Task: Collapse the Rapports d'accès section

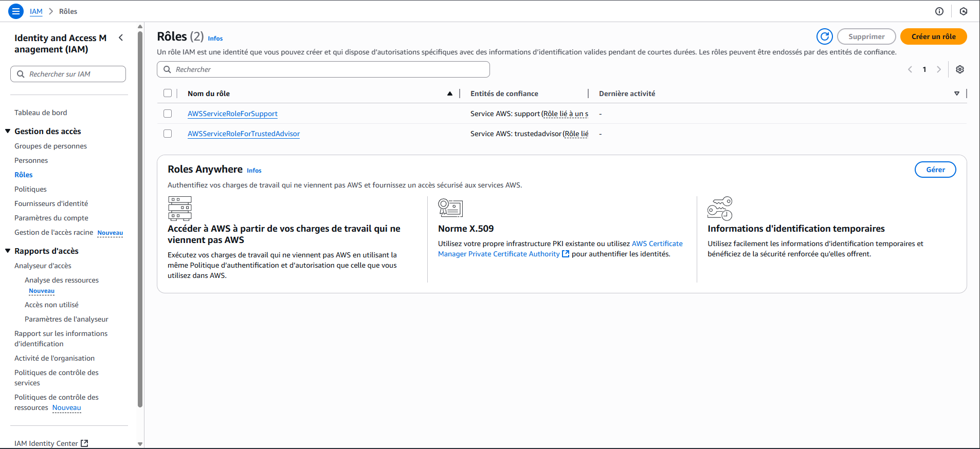Action: [x=8, y=251]
